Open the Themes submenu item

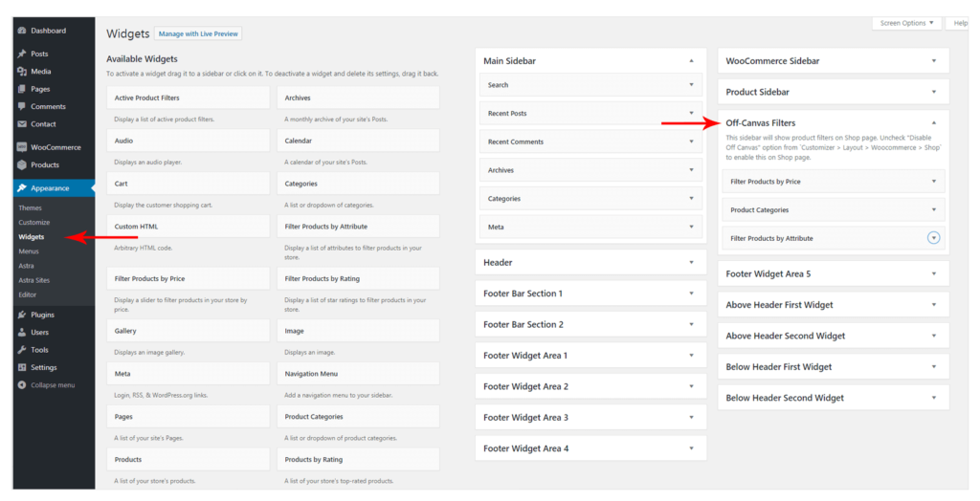pyautogui.click(x=30, y=208)
